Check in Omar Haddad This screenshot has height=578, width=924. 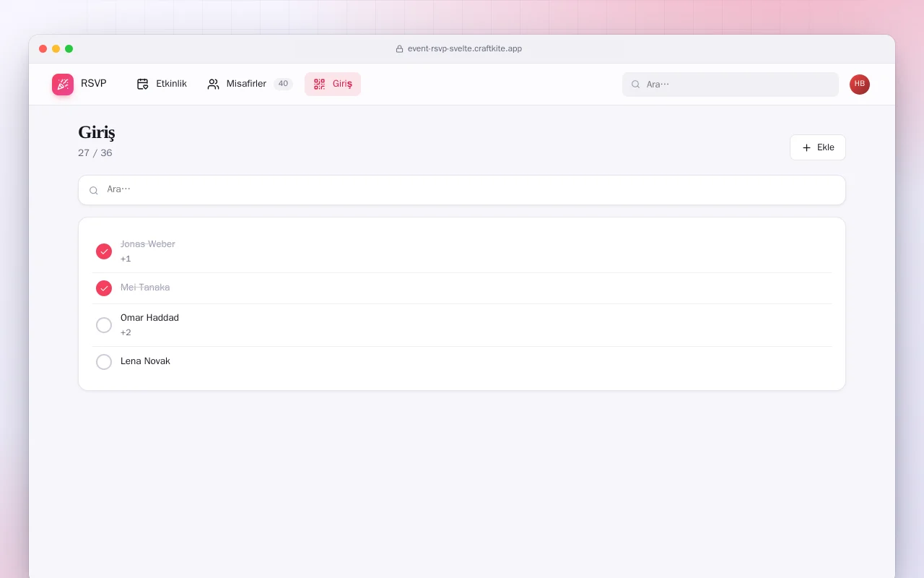click(104, 325)
